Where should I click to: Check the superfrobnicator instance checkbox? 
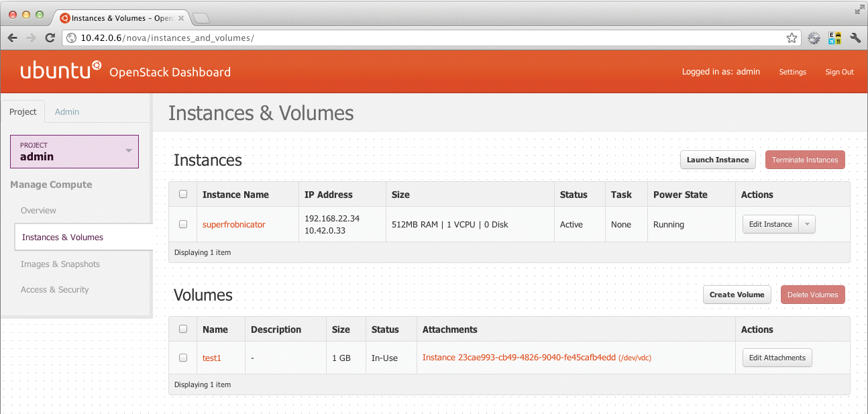pos(183,225)
